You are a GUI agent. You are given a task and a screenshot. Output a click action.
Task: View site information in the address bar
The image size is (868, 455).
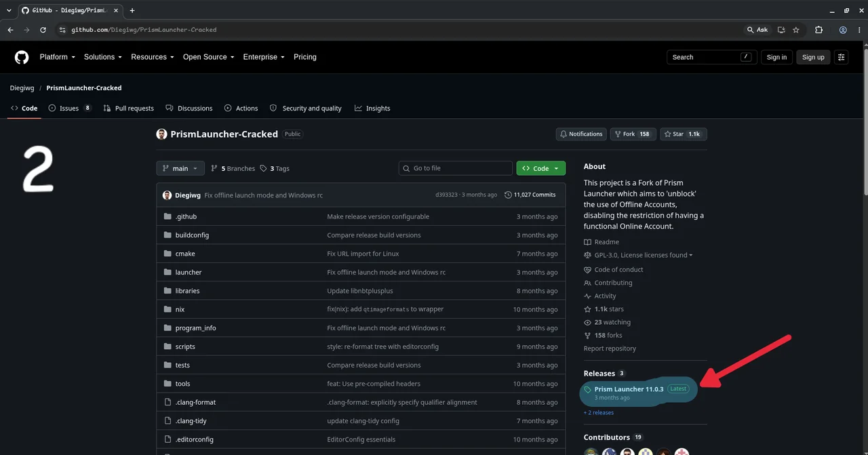pos(62,30)
